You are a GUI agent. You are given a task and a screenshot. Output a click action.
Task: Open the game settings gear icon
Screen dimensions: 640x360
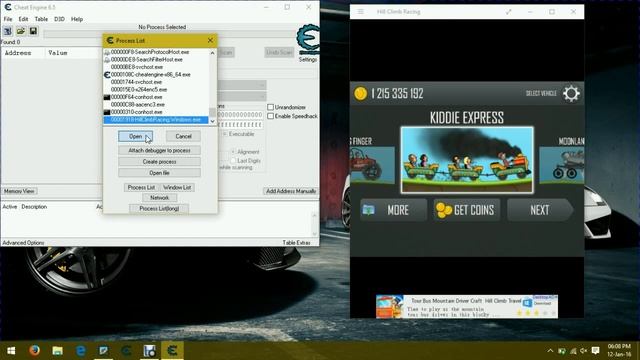pyautogui.click(x=571, y=93)
